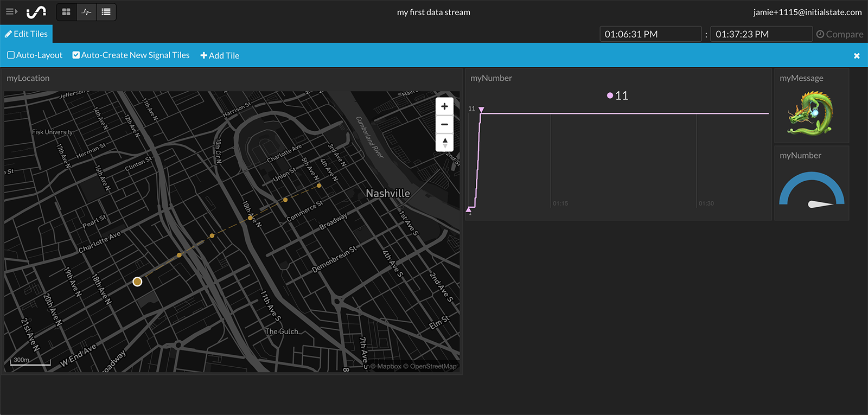Click Add Tile button

pos(220,55)
